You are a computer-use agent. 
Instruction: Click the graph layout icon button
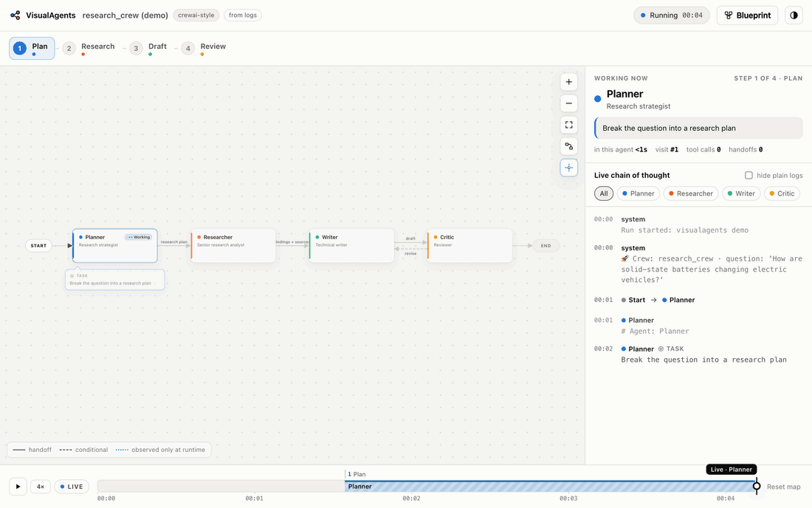click(x=568, y=146)
